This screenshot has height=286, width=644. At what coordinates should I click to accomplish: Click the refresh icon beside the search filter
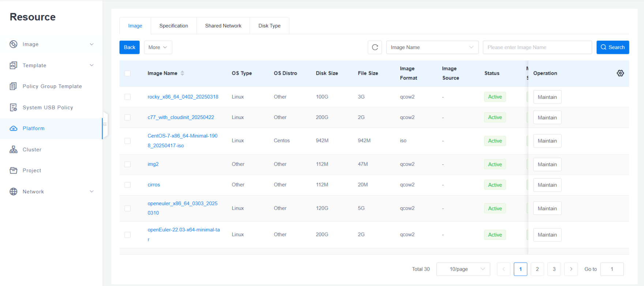click(x=375, y=47)
